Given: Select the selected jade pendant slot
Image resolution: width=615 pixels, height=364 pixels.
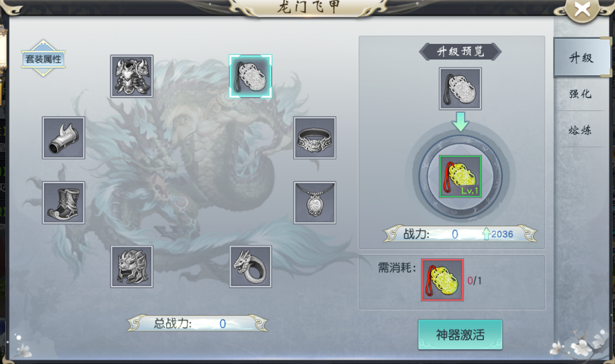Looking at the screenshot, I should (x=250, y=76).
